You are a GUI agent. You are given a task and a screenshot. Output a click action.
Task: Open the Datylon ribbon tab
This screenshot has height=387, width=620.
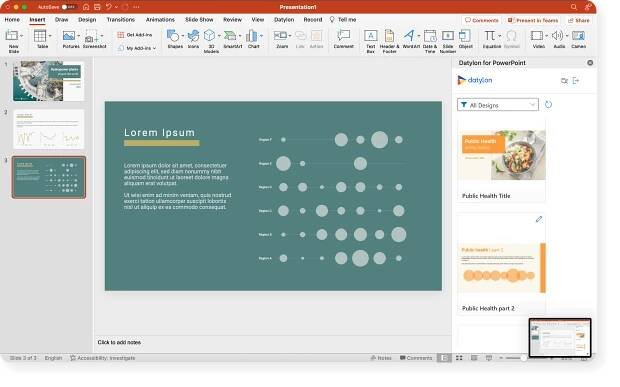point(284,19)
